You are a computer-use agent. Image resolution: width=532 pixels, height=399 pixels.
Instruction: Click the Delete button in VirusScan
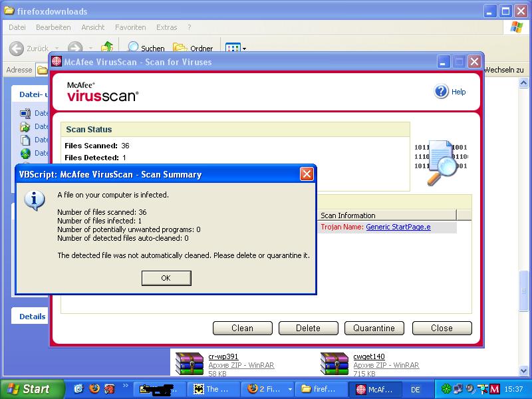point(308,328)
